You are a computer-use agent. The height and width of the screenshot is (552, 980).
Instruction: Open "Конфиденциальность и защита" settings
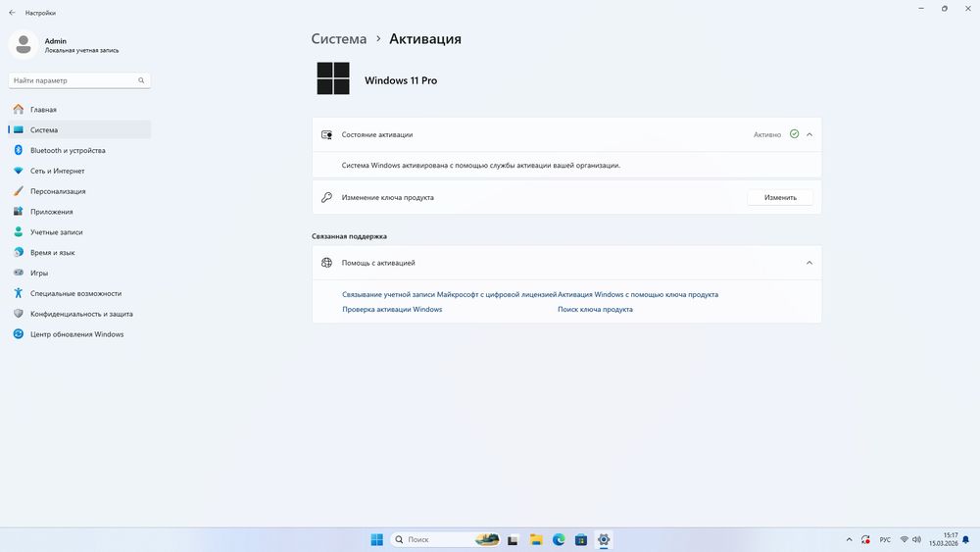click(x=79, y=314)
